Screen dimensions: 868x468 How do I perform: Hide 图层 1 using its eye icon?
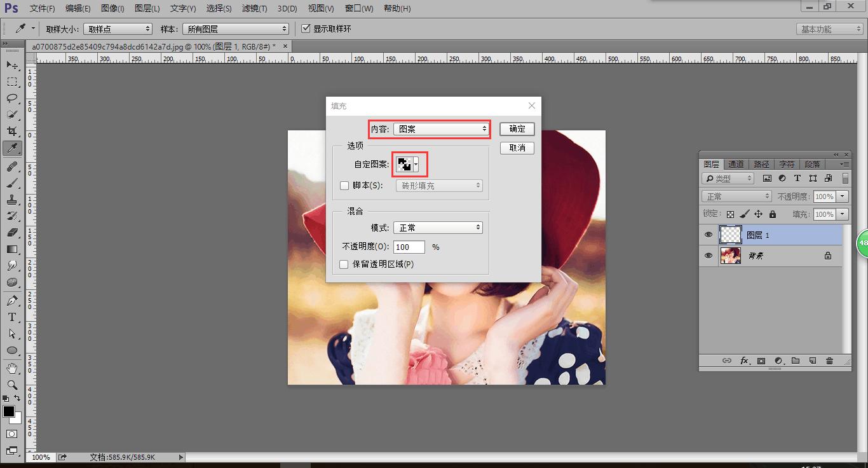709,235
